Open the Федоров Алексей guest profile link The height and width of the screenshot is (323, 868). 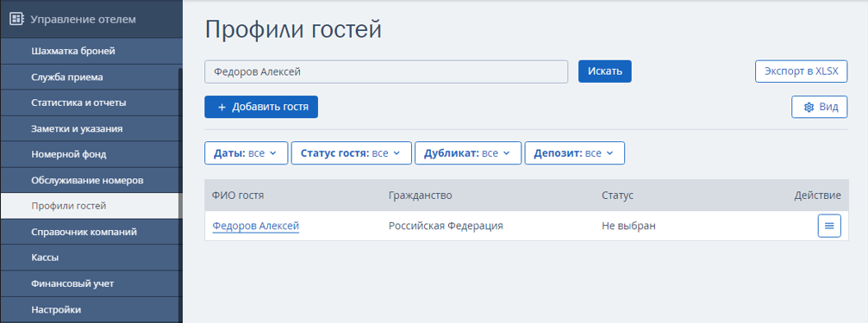pos(256,226)
